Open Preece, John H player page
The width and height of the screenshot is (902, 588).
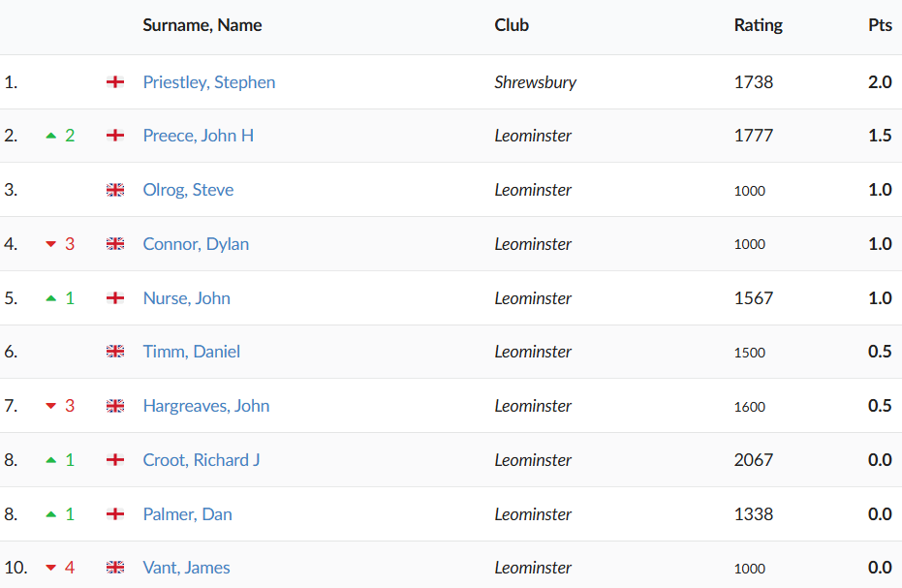[x=198, y=136]
